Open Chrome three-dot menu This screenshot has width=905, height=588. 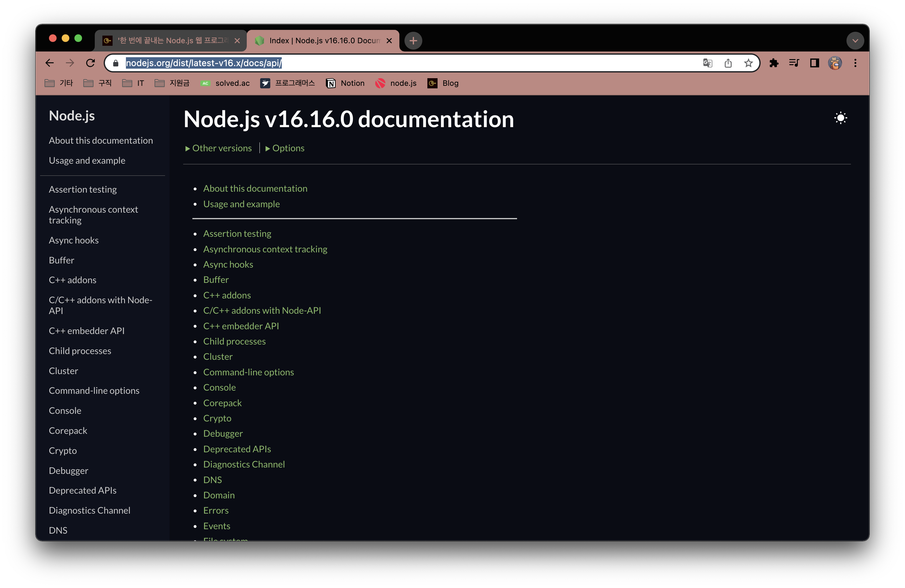(x=855, y=63)
